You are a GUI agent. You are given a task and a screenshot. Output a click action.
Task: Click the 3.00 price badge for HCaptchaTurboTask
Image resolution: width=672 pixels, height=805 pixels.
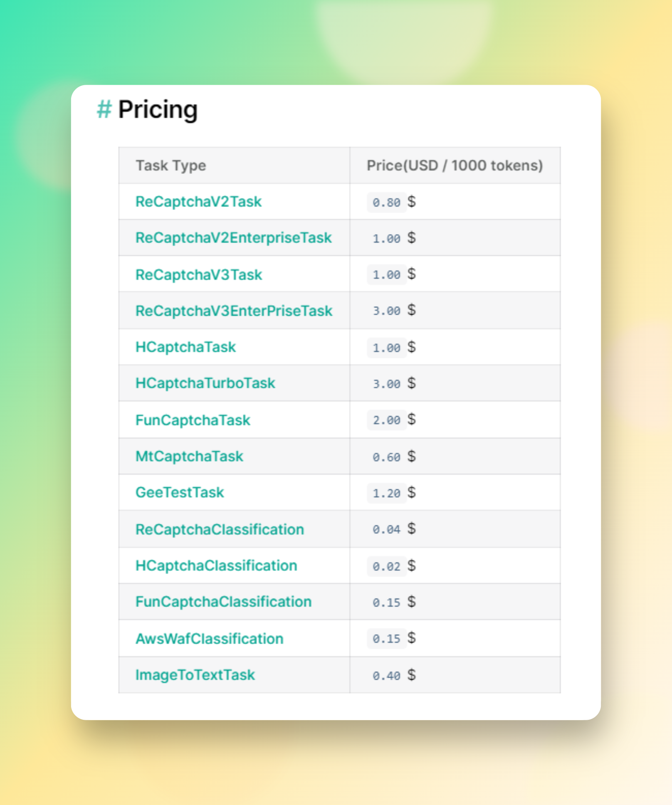coord(386,384)
